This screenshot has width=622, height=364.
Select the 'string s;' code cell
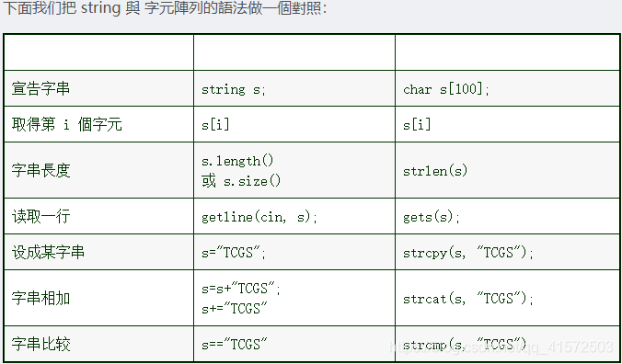294,88
